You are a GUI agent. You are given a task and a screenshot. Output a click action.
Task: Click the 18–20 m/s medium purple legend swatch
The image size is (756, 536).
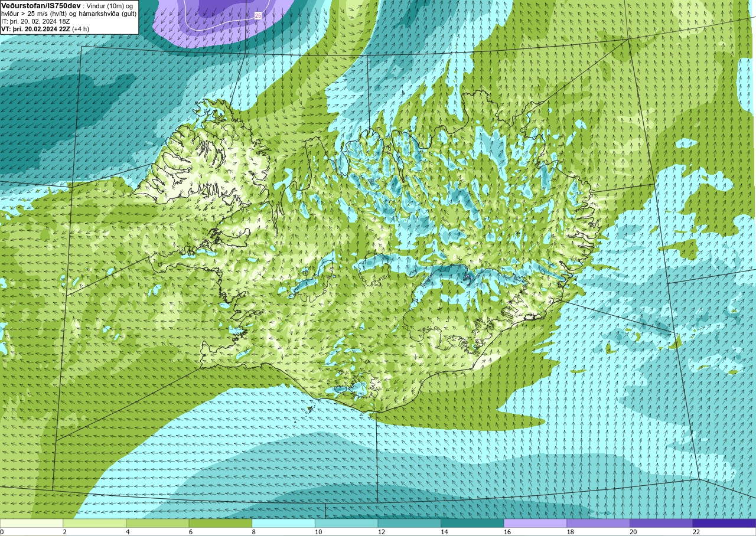click(x=598, y=523)
